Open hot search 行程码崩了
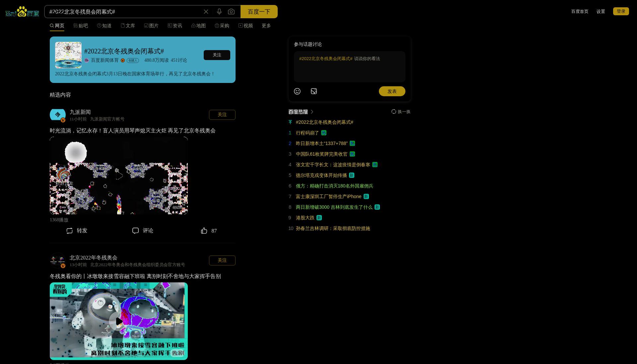637x364 pixels. [x=307, y=133]
